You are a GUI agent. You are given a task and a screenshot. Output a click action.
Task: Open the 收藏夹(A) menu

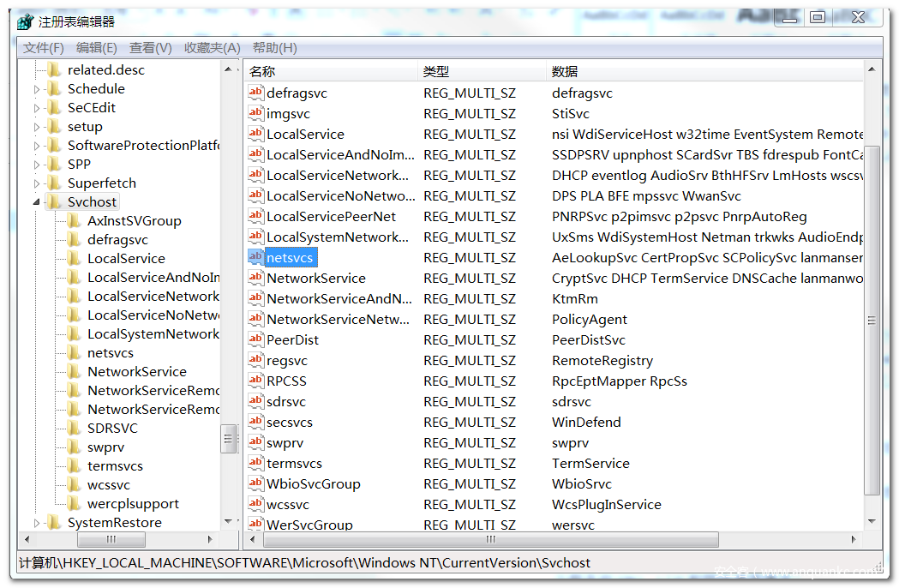click(212, 48)
